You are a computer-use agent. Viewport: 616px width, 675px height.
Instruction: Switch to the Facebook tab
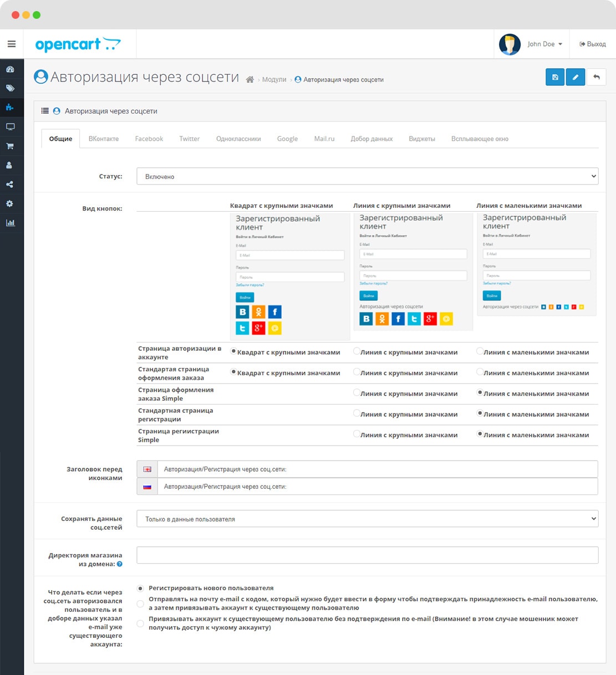tap(149, 139)
